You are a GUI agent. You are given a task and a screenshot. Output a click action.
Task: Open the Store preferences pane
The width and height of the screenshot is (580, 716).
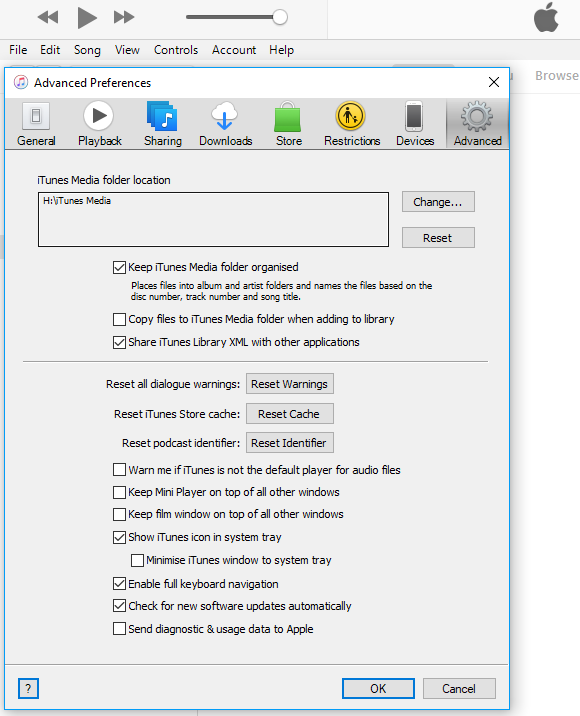[x=289, y=124]
